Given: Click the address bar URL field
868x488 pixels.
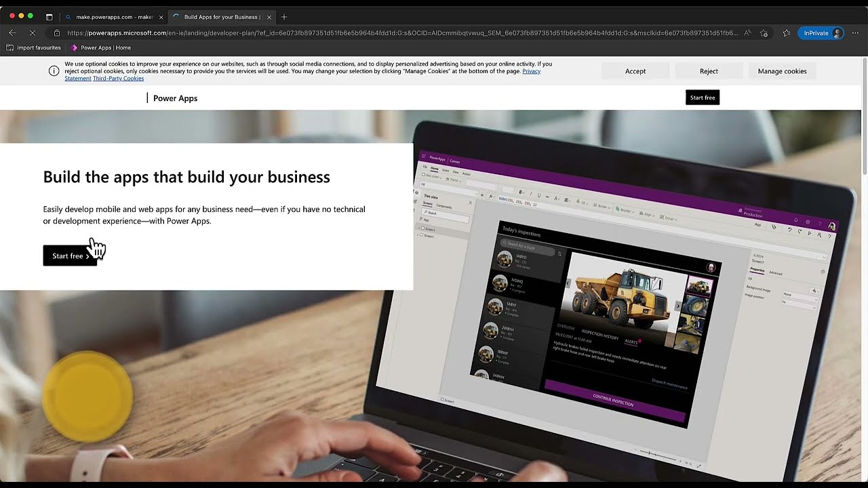Looking at the screenshot, I should [402, 33].
